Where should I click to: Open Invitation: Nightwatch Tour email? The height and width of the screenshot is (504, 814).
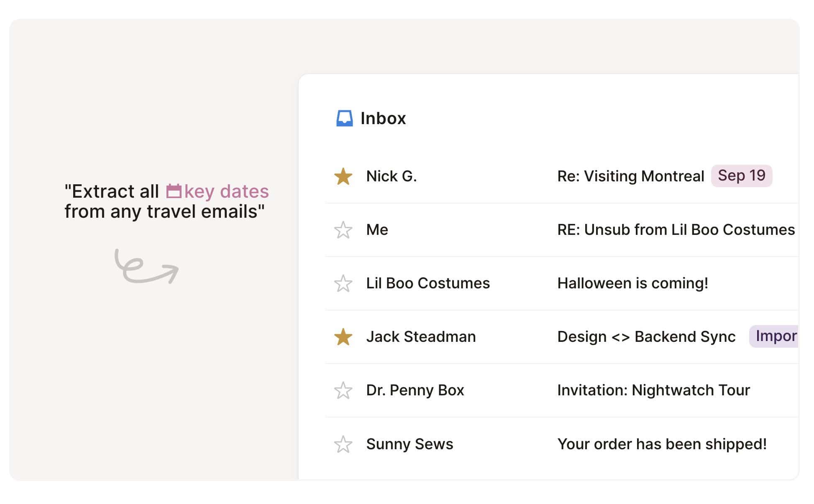[653, 390]
